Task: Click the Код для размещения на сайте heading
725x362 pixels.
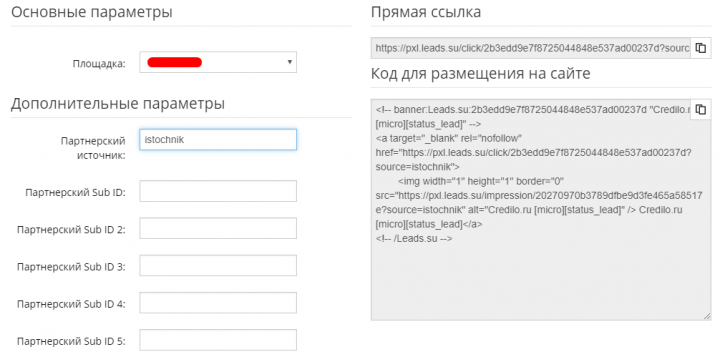Action: point(480,74)
